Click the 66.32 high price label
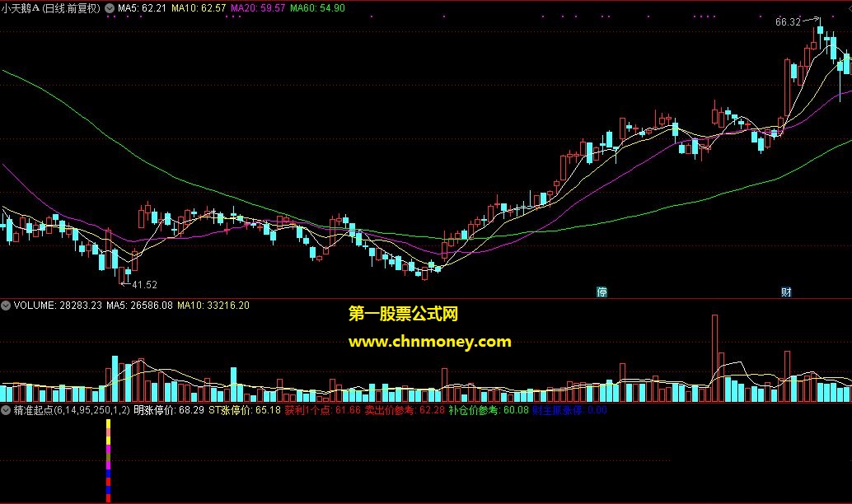 [x=788, y=22]
